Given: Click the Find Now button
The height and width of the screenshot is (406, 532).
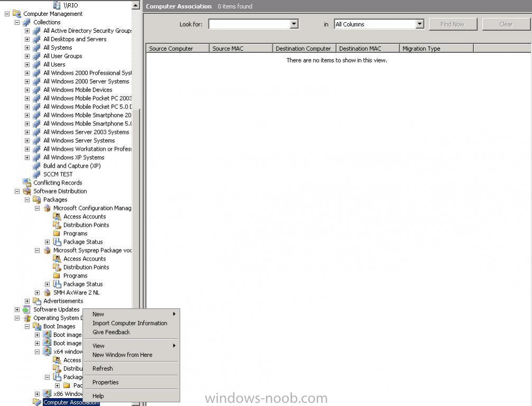Looking at the screenshot, I should tap(453, 24).
